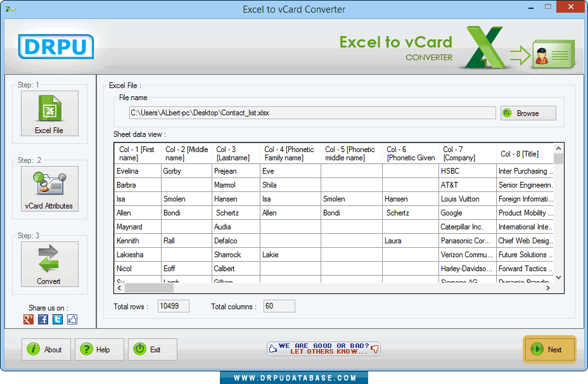Viewport: 588px width, 384px height.
Task: Select the Senior Engineerin. cell
Action: pyautogui.click(x=525, y=185)
